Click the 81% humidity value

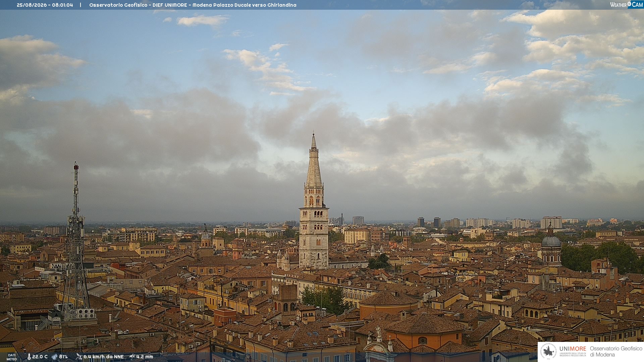(x=63, y=357)
